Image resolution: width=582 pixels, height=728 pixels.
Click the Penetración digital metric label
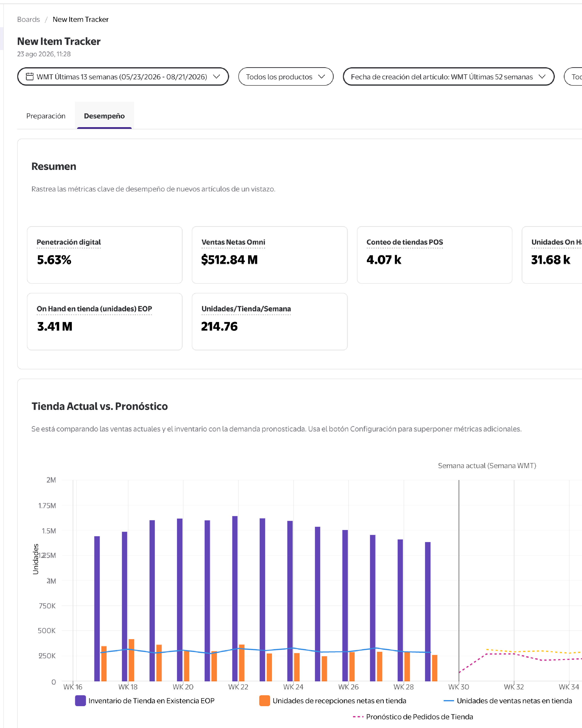click(x=69, y=242)
